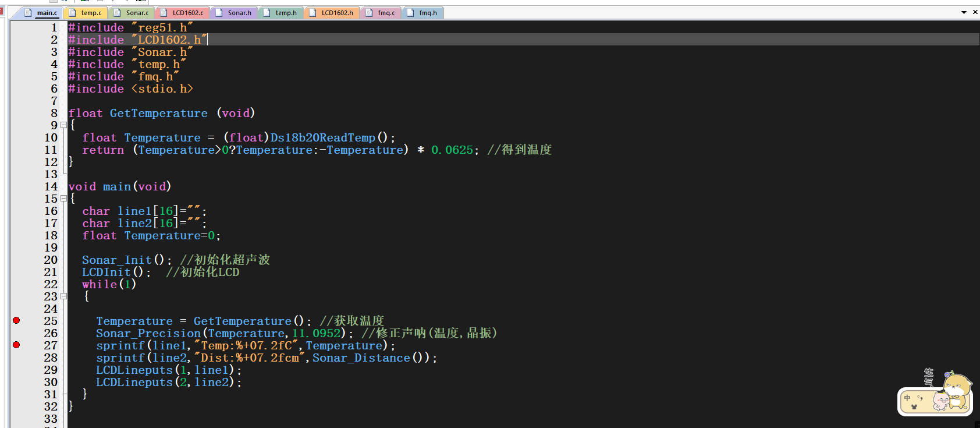Screen dimensions: 980x428
Task: Click the IME punctuation mode icon
Action: tap(920, 398)
